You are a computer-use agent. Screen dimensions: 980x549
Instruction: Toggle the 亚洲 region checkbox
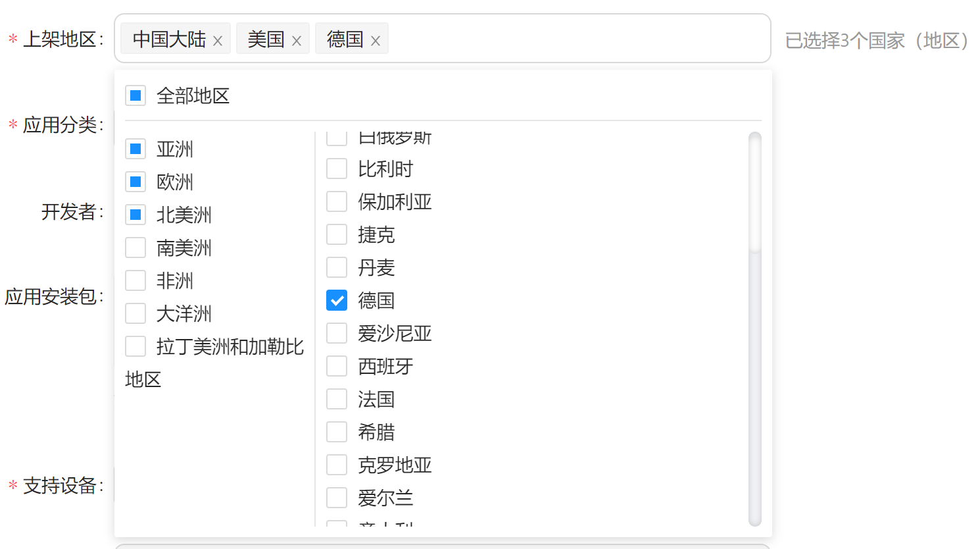click(x=135, y=149)
